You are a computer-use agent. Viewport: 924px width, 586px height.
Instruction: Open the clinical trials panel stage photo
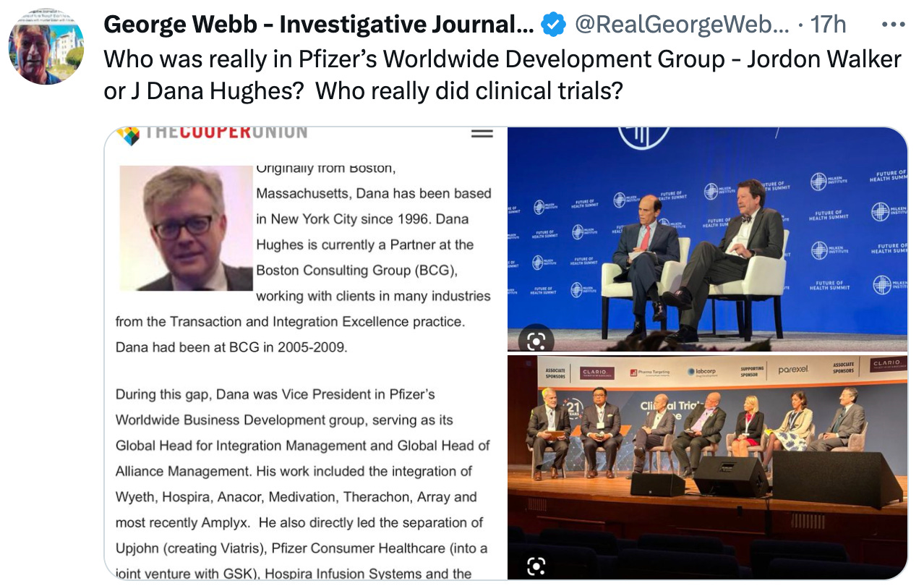coord(707,467)
